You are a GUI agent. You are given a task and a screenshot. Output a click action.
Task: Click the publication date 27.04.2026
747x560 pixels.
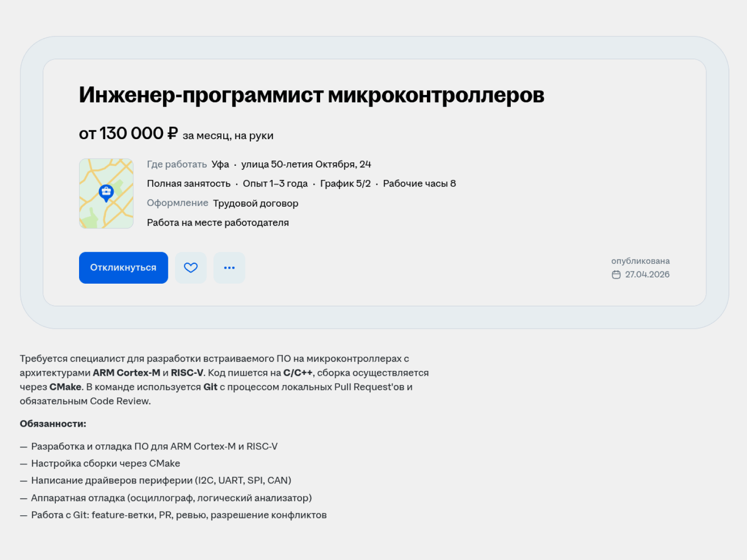647,274
